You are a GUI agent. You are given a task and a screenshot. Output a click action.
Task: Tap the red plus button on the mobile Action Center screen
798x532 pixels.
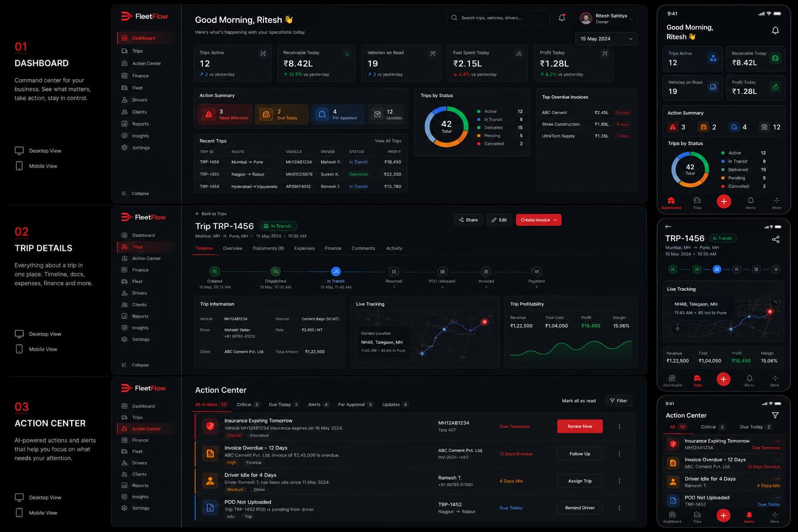click(723, 515)
